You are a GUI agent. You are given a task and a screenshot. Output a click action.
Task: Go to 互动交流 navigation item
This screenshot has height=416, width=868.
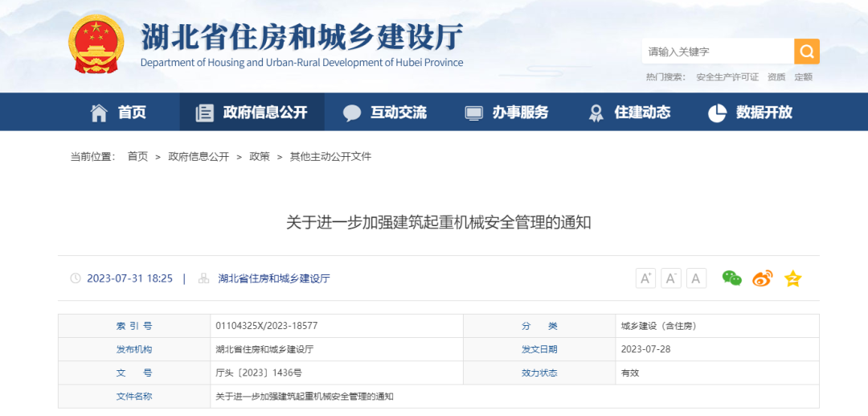click(x=385, y=113)
